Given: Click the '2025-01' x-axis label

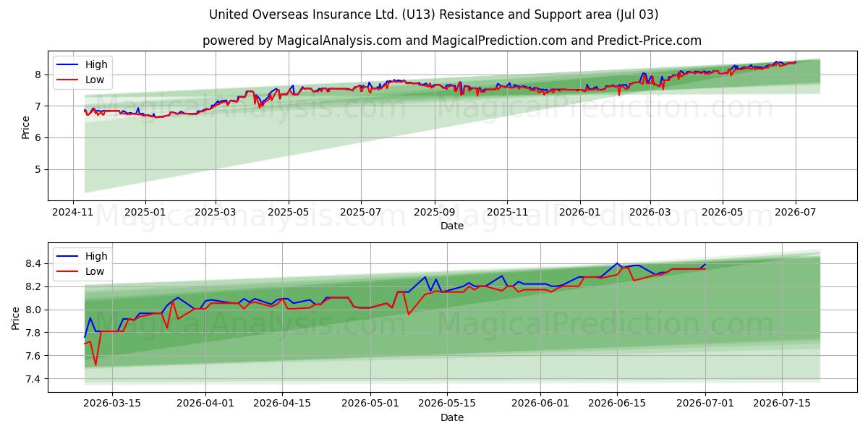Looking at the screenshot, I should point(145,213).
